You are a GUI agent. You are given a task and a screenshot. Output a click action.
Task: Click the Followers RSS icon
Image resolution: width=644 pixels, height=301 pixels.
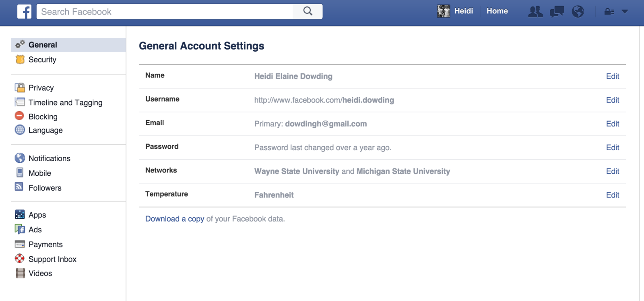19,186
